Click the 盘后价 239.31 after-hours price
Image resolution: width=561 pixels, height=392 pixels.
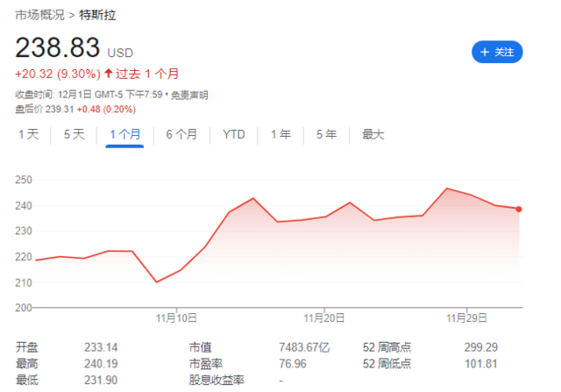point(45,110)
